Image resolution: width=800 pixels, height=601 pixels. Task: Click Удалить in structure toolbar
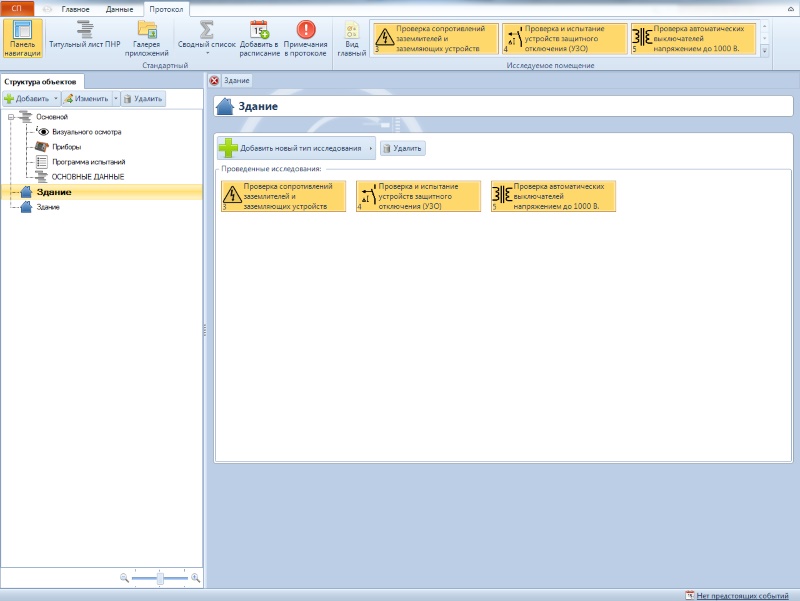click(143, 98)
